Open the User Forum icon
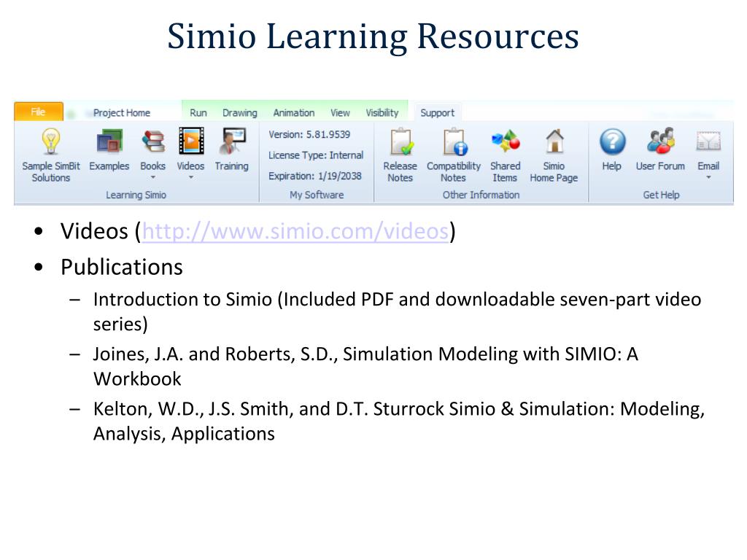Screen dimensions: 747x560 pos(660,141)
